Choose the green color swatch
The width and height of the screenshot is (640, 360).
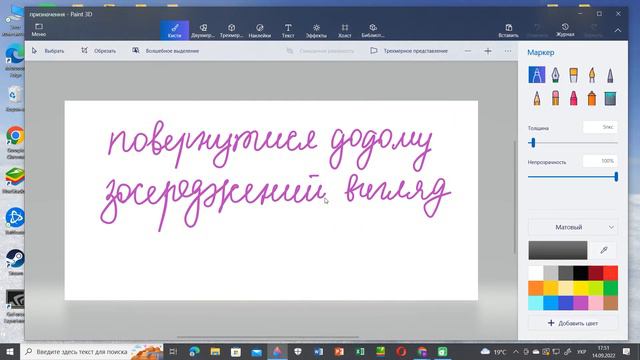coord(611,288)
